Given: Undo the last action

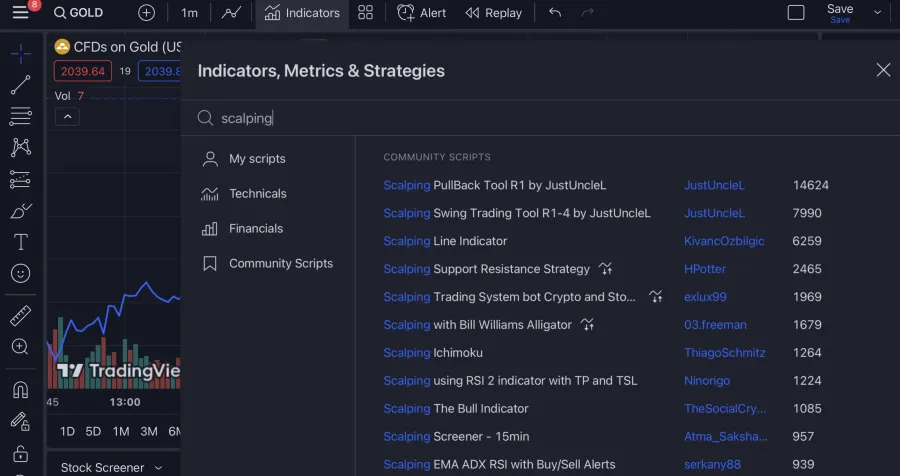Looking at the screenshot, I should 555,13.
